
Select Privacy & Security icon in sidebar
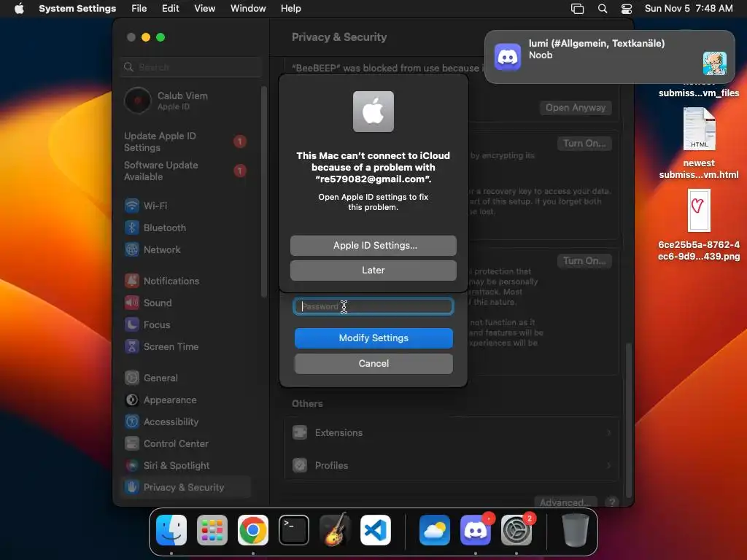[x=132, y=487]
